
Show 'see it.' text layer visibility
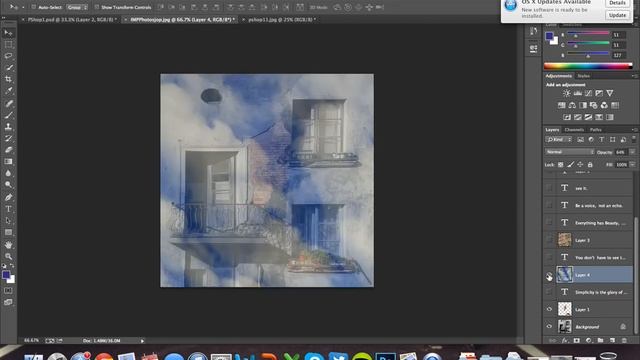point(549,188)
